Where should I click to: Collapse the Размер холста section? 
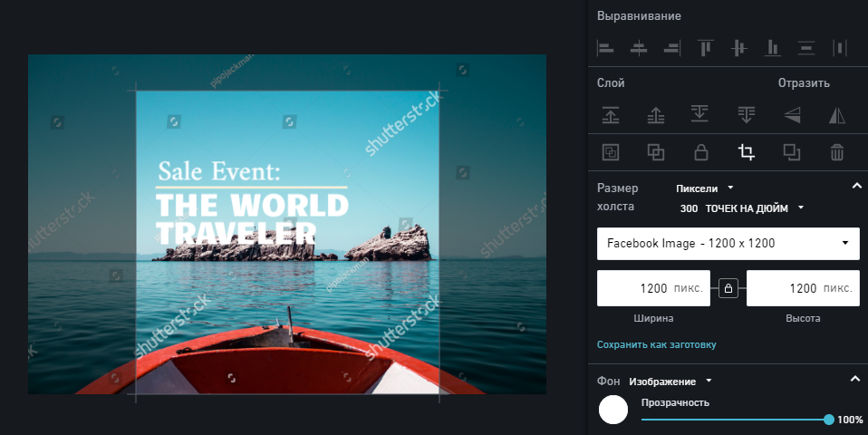tap(856, 186)
